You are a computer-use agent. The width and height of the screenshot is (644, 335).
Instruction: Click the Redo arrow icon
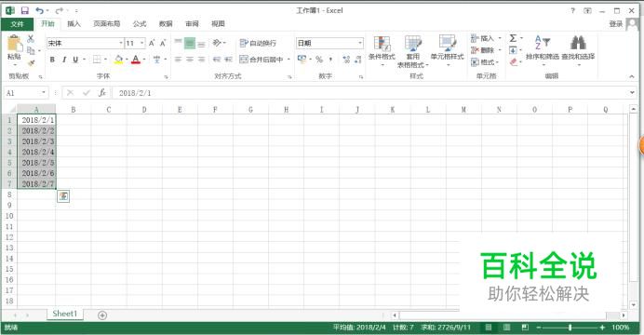click(60, 10)
